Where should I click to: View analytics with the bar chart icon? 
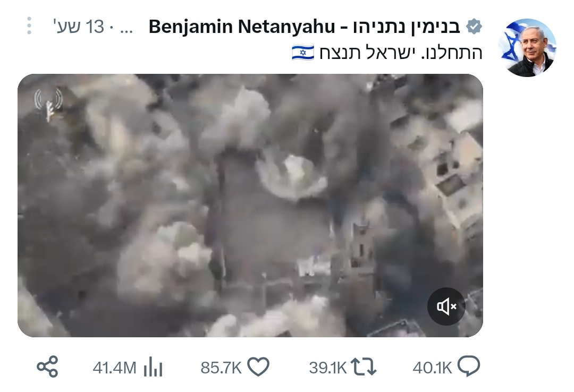pyautogui.click(x=153, y=367)
